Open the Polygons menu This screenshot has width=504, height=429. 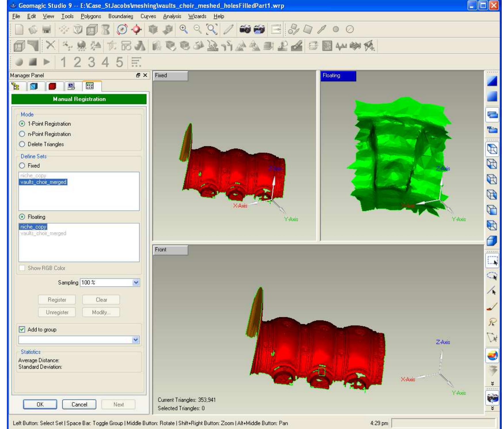pyautogui.click(x=91, y=16)
